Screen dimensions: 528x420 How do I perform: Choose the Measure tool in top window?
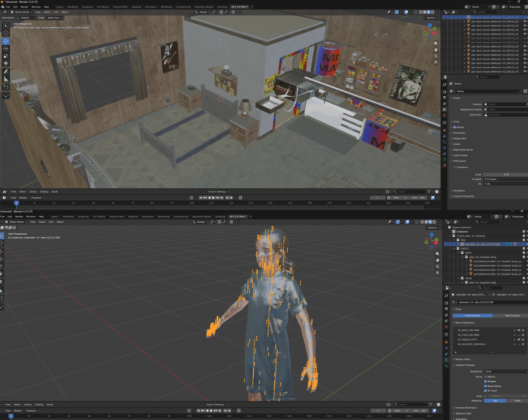click(x=6, y=79)
